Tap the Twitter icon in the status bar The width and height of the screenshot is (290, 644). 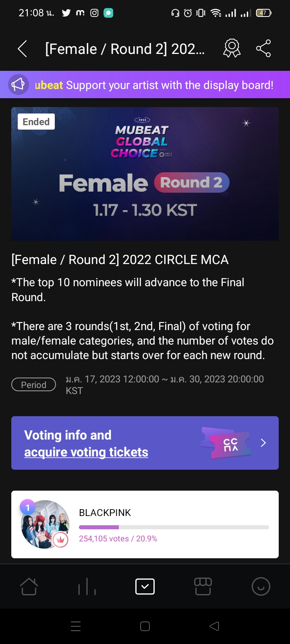(66, 13)
